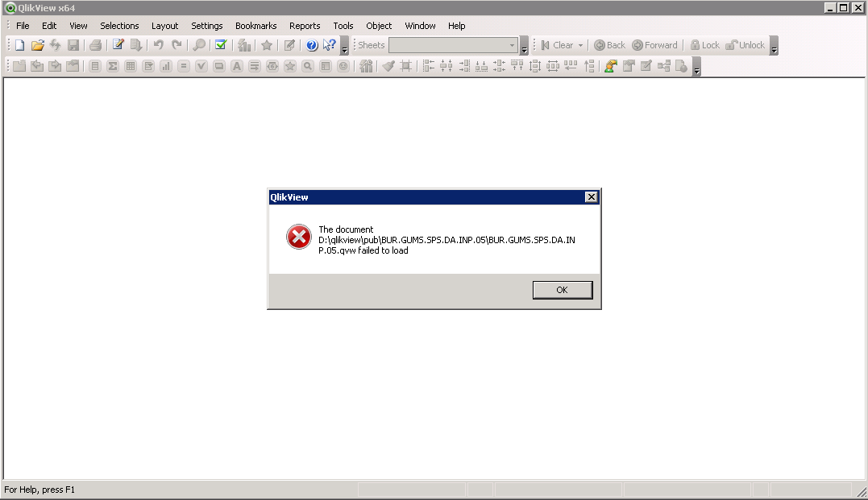Click the Add Sheet icon in design toolbar
Image resolution: width=868 pixels, height=500 pixels.
tap(19, 66)
